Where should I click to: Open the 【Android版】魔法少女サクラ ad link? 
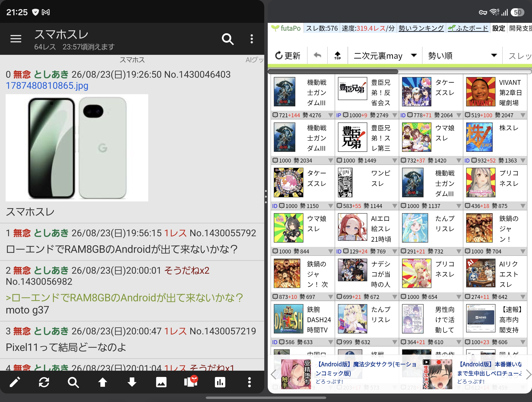pyautogui.click(x=366, y=368)
